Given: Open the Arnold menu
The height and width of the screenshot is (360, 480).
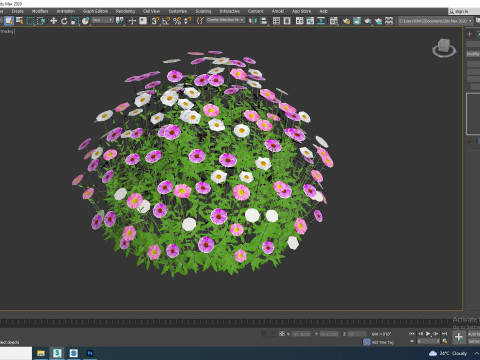Looking at the screenshot, I should click(278, 11).
